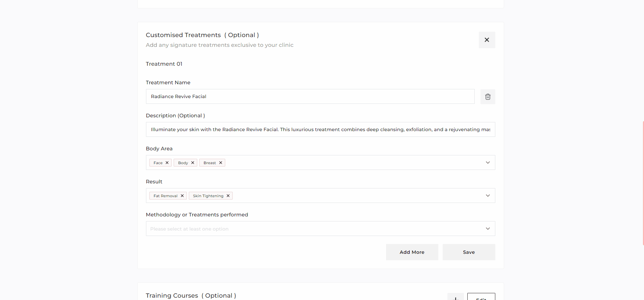This screenshot has height=300, width=644.
Task: Remove the Body tag from Body Area
Action: coord(193,163)
